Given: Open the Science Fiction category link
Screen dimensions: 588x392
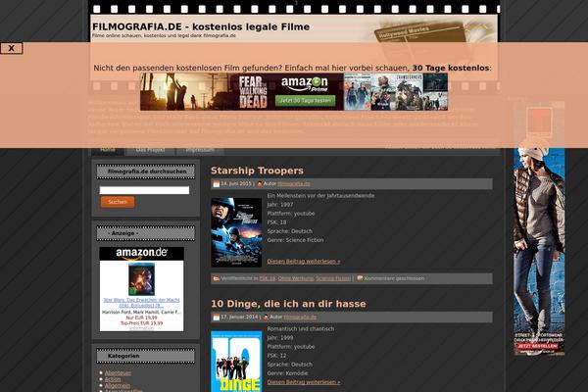Looking at the screenshot, I should pyautogui.click(x=333, y=278).
